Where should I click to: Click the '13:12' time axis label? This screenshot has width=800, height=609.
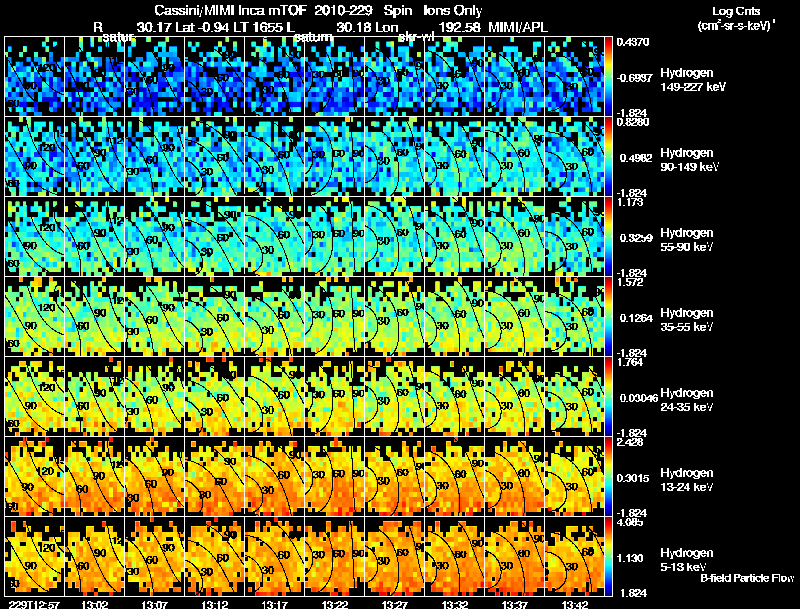[x=215, y=605]
